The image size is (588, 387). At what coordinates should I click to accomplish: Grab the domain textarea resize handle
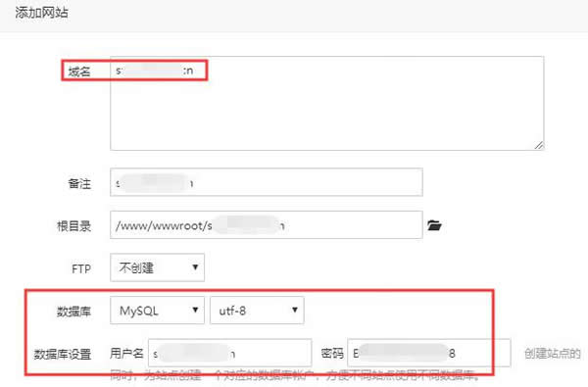(x=539, y=146)
